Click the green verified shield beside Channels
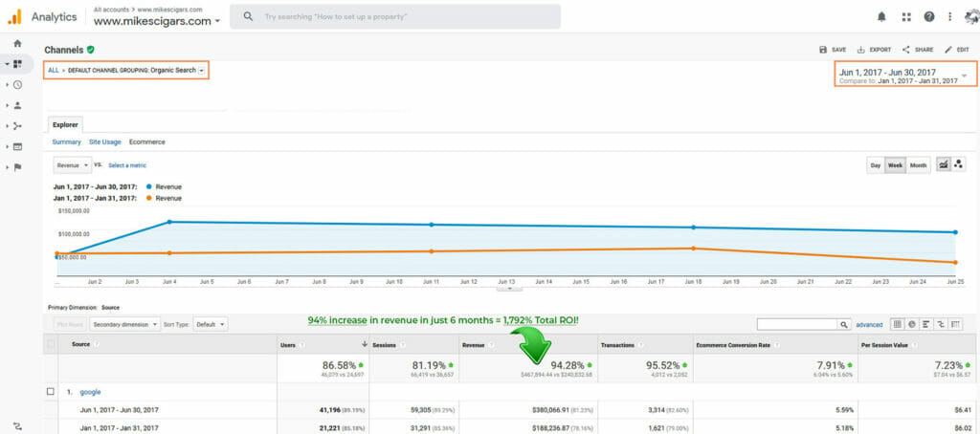Viewport: 980px width, 434px height. (x=91, y=50)
